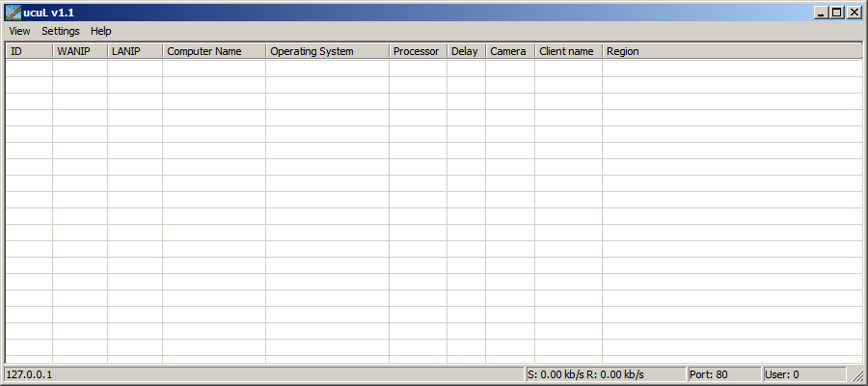Sort by the Region column header
The width and height of the screenshot is (868, 386).
pos(731,51)
